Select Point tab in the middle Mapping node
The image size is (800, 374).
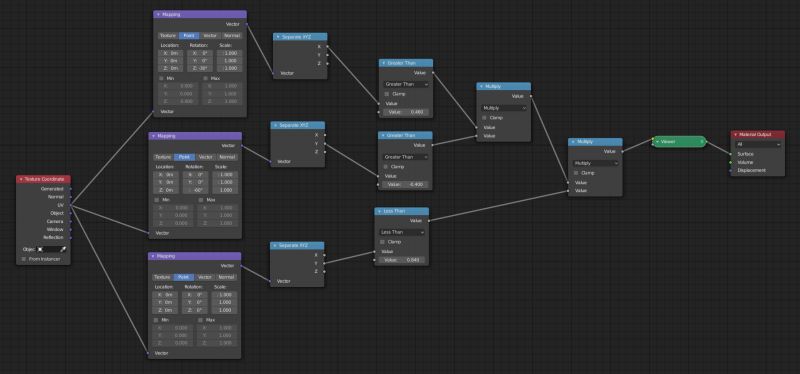pos(184,157)
